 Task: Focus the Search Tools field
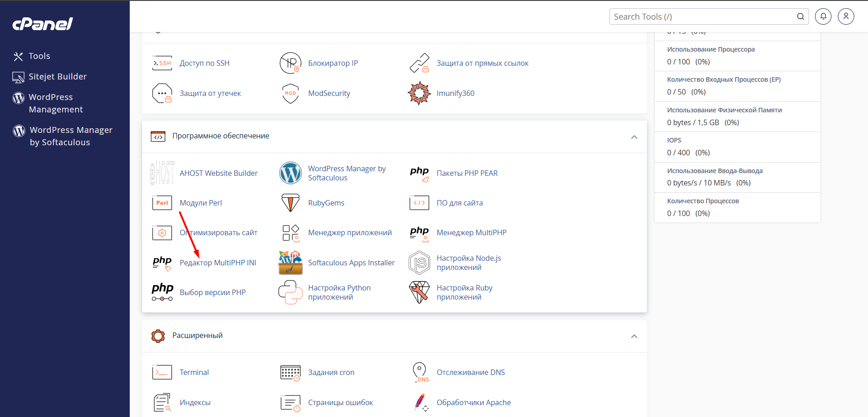(709, 16)
